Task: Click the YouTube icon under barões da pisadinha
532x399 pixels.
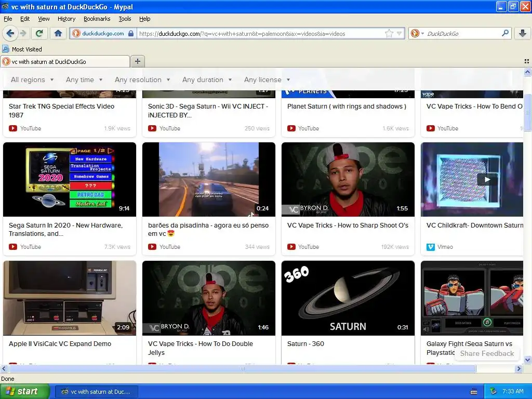Action: pos(152,247)
